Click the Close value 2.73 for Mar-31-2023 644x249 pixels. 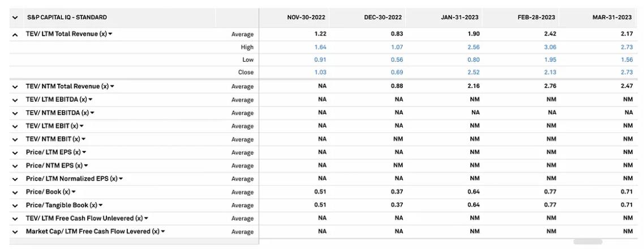click(x=626, y=72)
